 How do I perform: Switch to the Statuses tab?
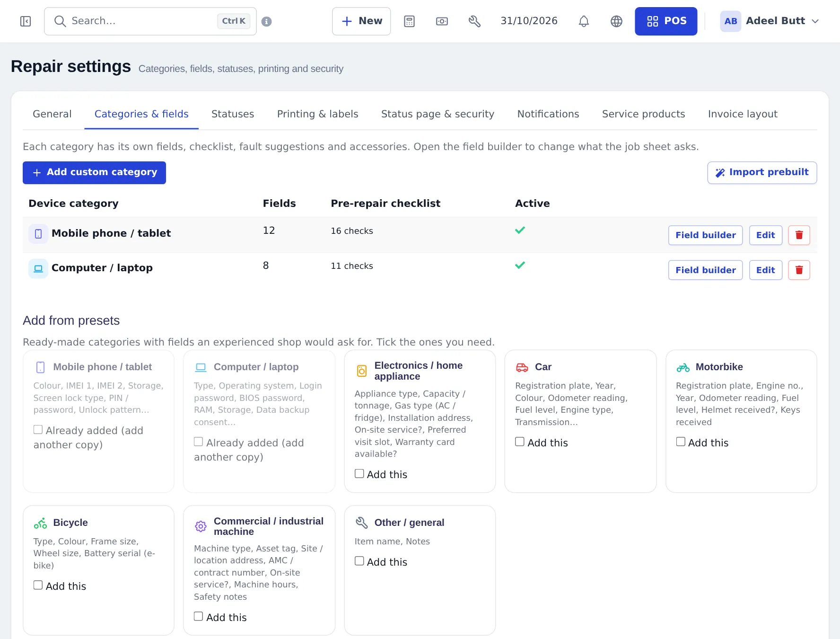point(233,114)
